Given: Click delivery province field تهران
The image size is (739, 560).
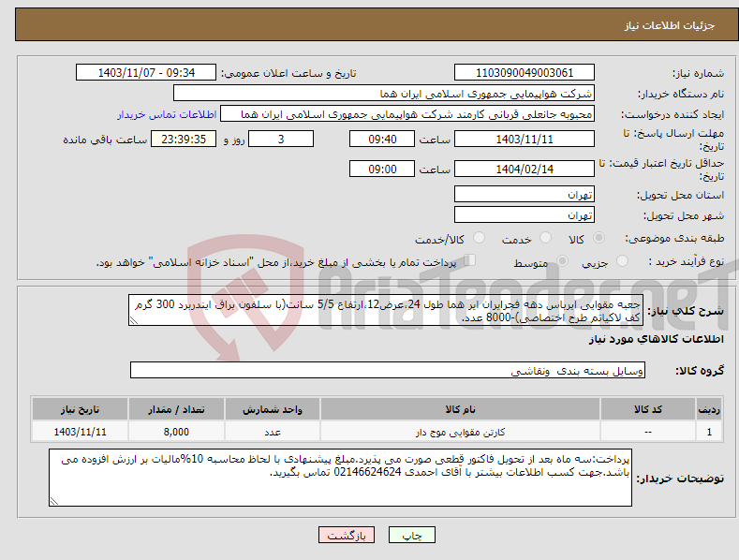Looking at the screenshot, I should click(525, 194).
